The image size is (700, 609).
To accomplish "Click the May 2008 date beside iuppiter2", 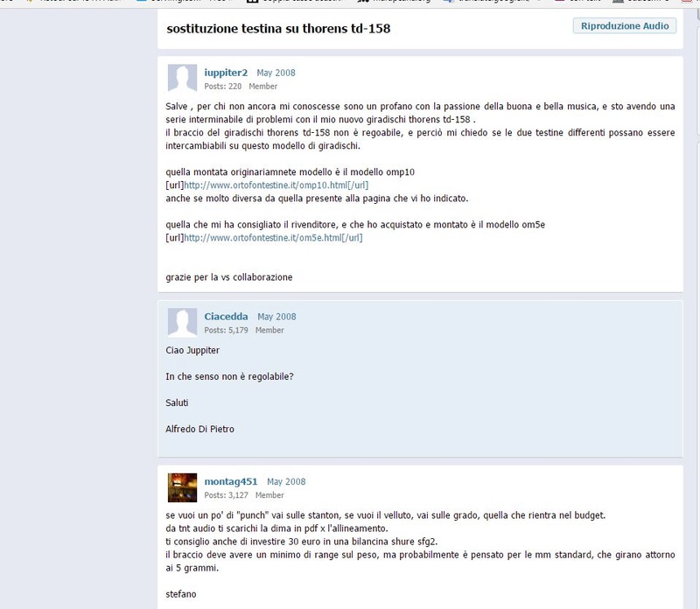I will click(x=276, y=73).
